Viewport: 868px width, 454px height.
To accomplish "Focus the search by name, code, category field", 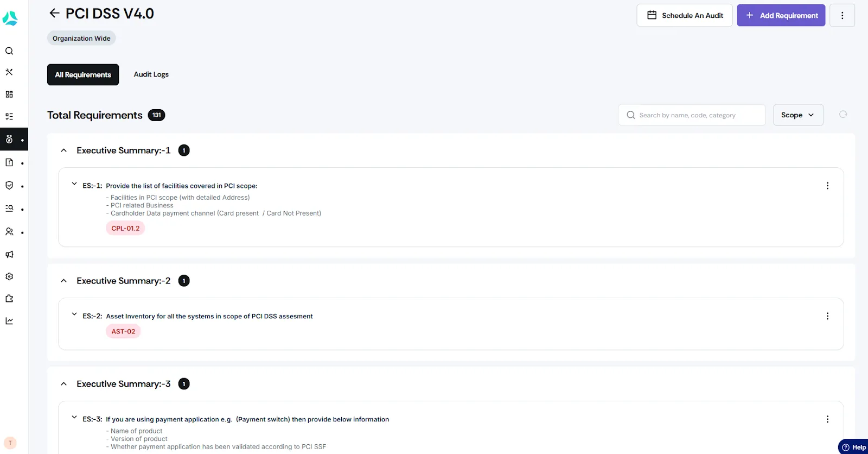I will 692,115.
